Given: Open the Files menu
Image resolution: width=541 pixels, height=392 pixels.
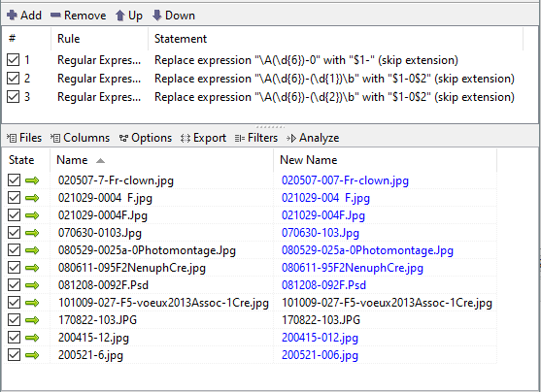Looking at the screenshot, I should tap(24, 138).
